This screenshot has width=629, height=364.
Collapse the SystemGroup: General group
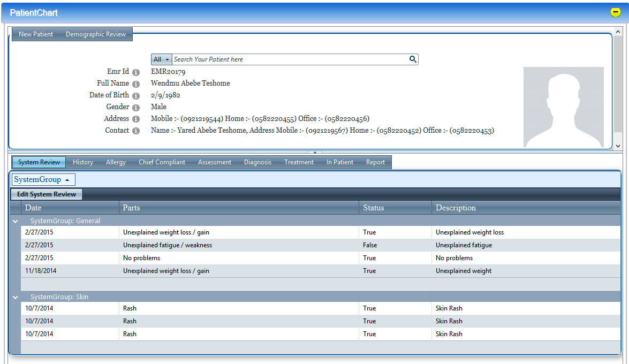click(x=16, y=221)
